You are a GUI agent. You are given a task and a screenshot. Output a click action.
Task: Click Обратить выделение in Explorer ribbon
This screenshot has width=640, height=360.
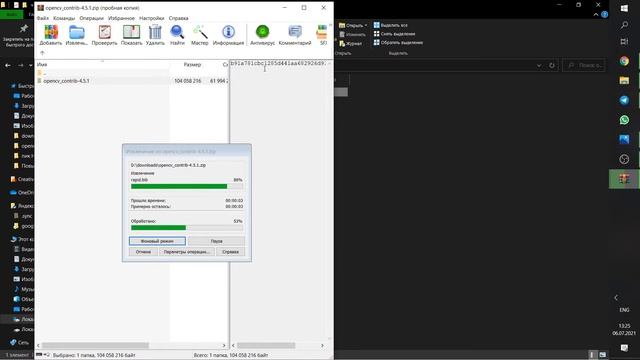point(398,42)
